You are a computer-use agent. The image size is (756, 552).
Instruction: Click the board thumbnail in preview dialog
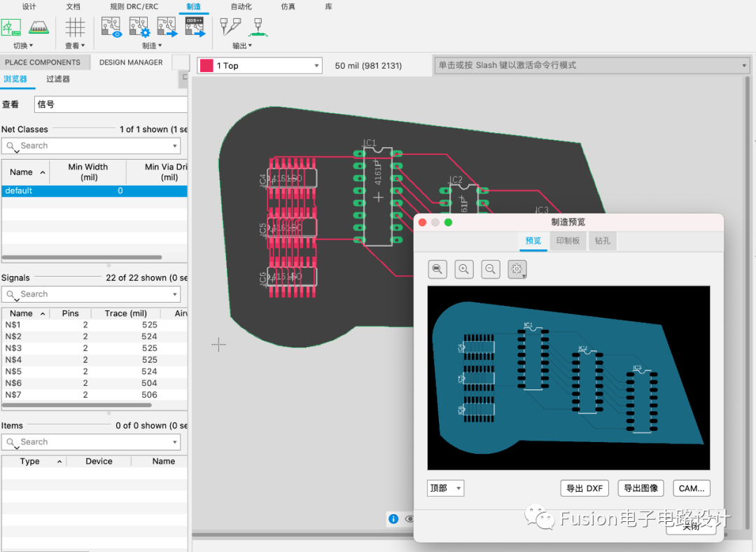(568, 378)
